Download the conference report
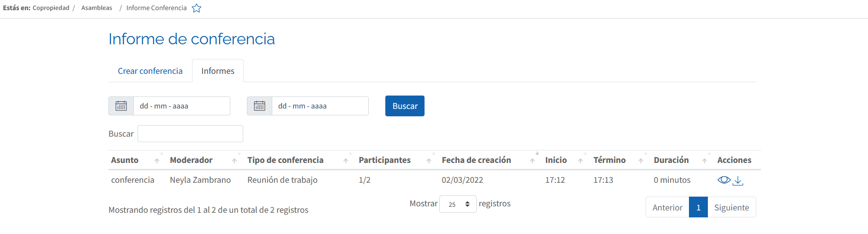 tap(738, 180)
